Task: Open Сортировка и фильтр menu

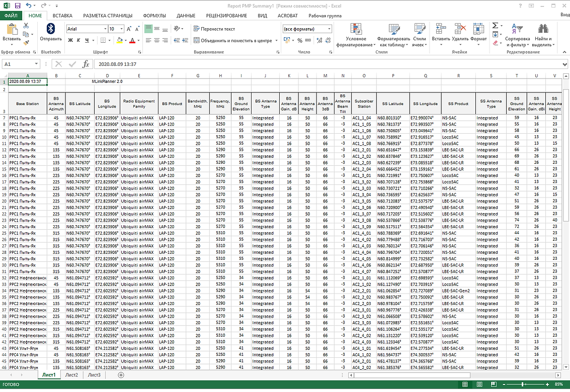Action: (x=517, y=35)
